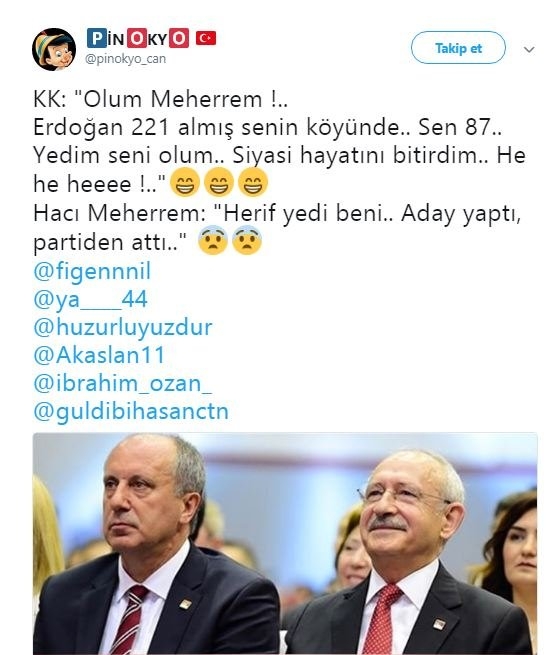
Task: Open the @figennnil mention
Action: point(92,271)
